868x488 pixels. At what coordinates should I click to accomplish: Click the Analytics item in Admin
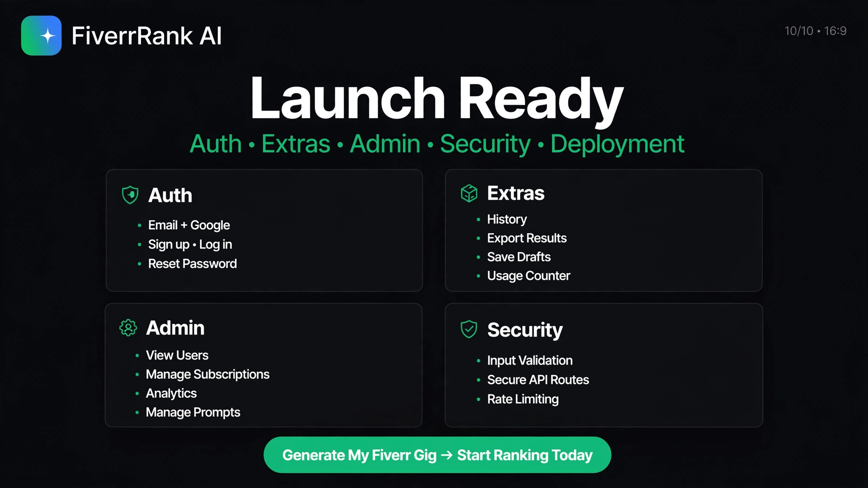pos(171,394)
